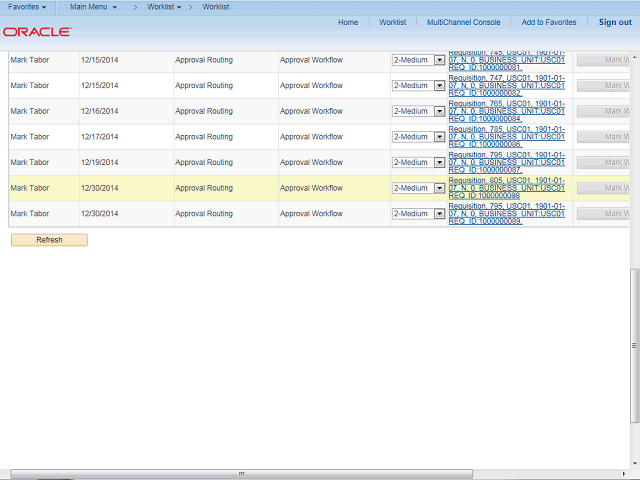640x480 pixels.
Task: Open priority dropdown for the 12/17/2014 row
Action: coord(418,137)
